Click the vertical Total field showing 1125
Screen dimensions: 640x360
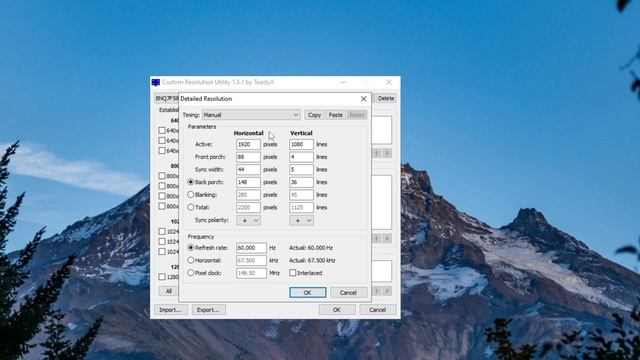301,208
